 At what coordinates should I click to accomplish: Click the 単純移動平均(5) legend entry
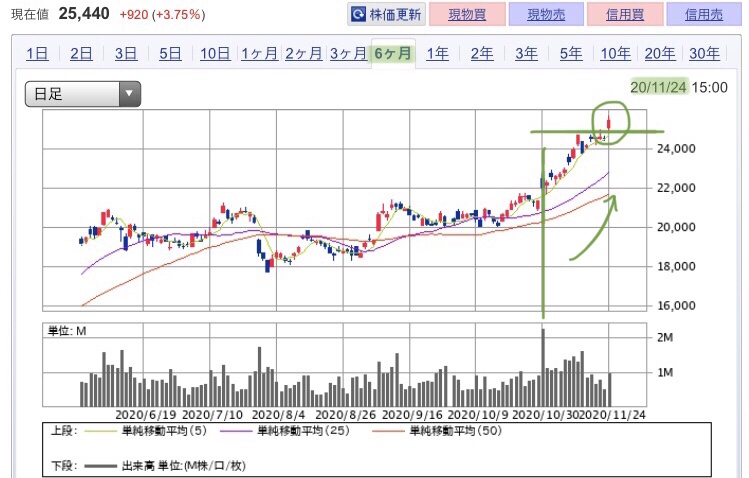[146, 431]
